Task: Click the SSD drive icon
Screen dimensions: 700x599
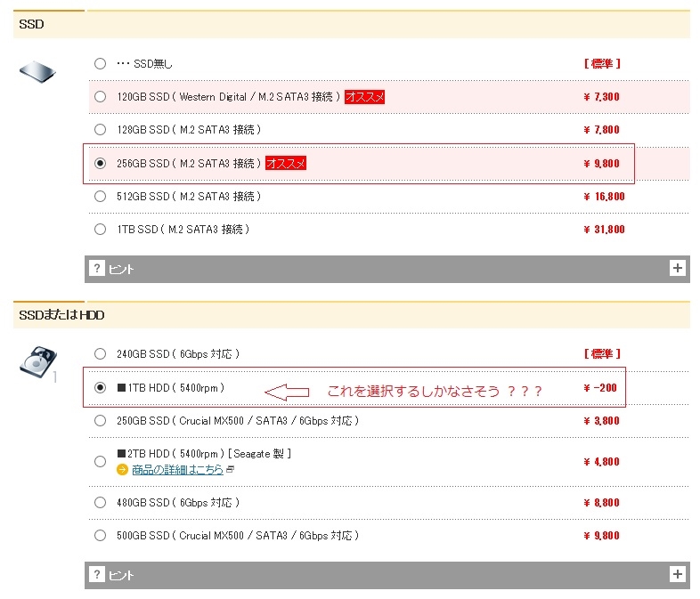Action: click(37, 70)
